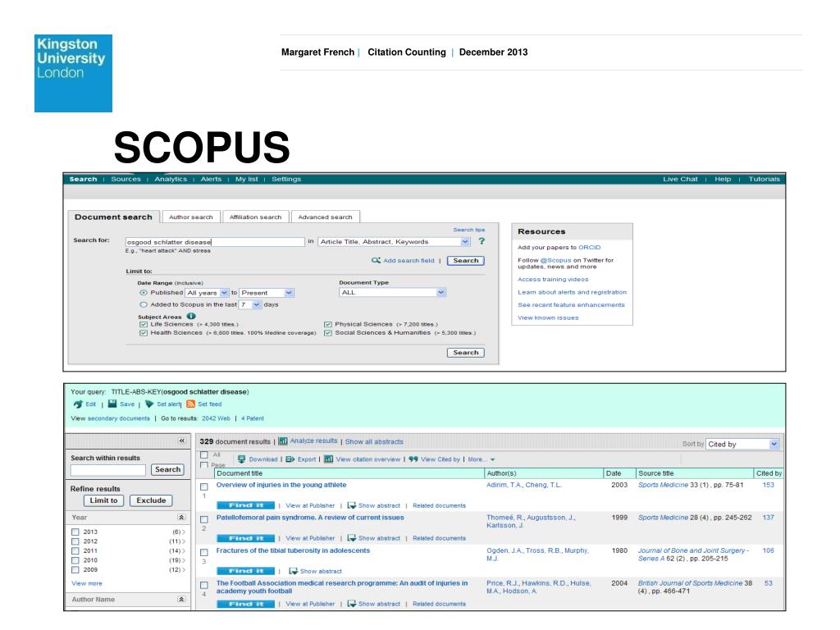Screen dimensions: 840x630
Task: Click the top Search button beside Add search field
Action: coord(466,260)
